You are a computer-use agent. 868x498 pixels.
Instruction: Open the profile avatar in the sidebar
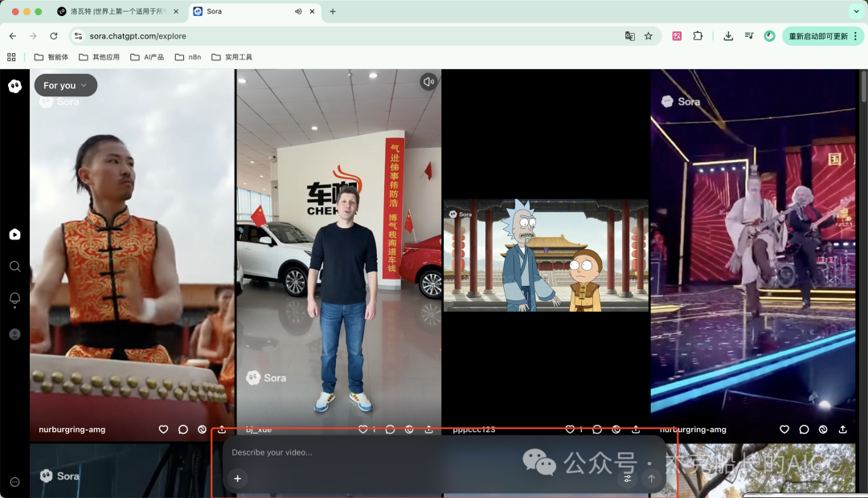coord(15,334)
